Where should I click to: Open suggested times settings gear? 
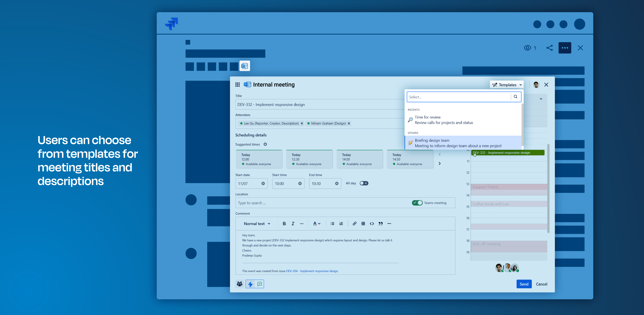click(265, 144)
